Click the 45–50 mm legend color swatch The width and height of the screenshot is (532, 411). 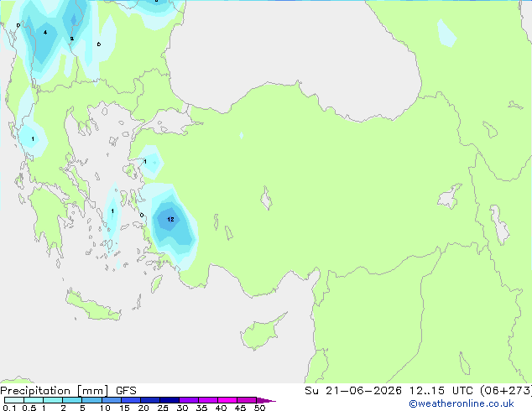point(247,400)
